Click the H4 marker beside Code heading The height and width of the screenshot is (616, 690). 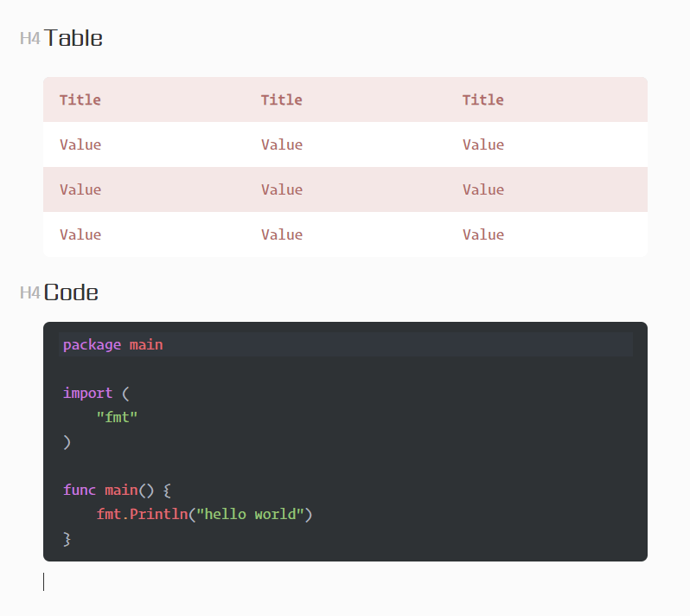pyautogui.click(x=30, y=292)
